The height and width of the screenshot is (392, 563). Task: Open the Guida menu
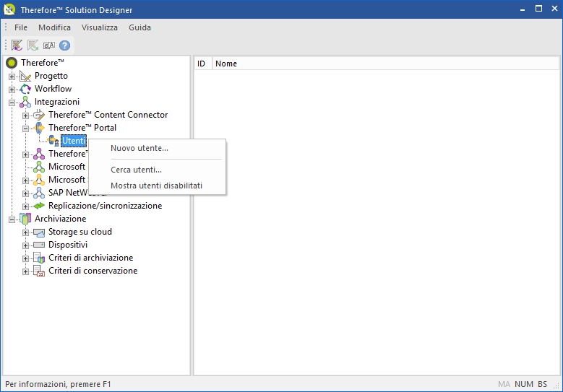139,27
